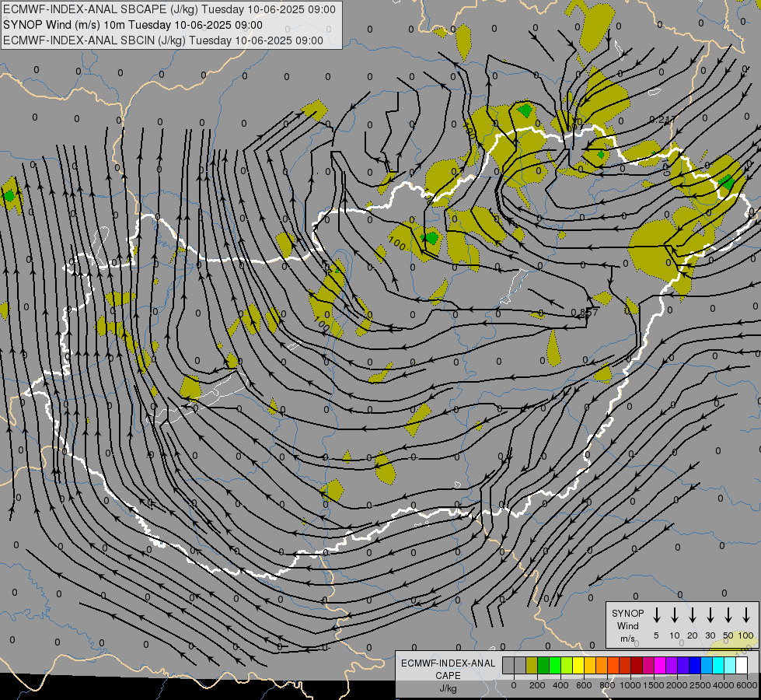
Task: Click the SBCAPE title line in header box
Action: point(169,9)
